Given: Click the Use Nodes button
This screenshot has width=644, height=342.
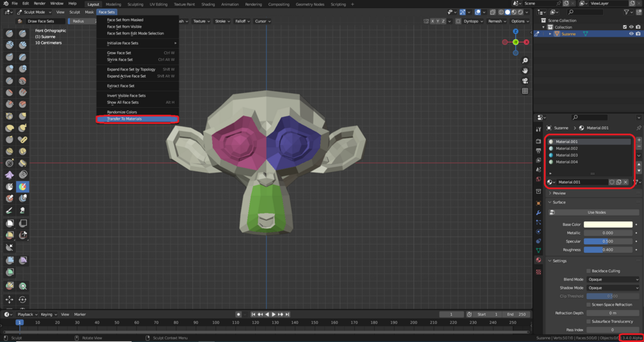Looking at the screenshot, I should click(594, 212).
